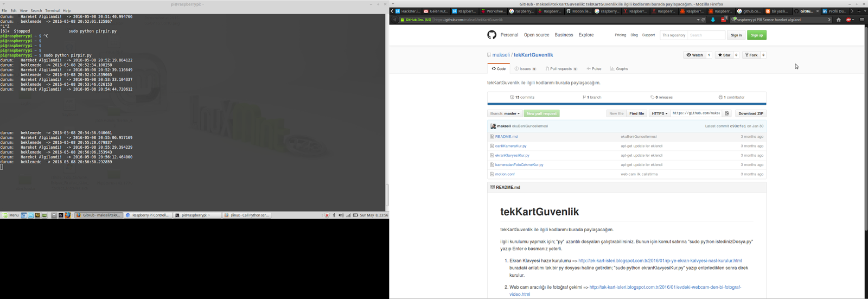Click 13 commits link
Image resolution: width=868 pixels, height=299 pixels.
[x=522, y=97]
